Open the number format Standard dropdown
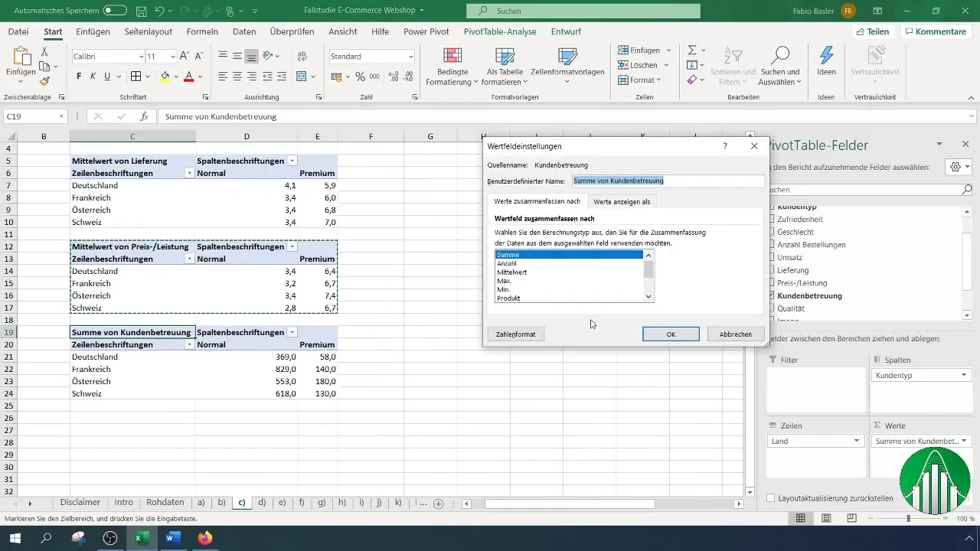The width and height of the screenshot is (980, 551). click(x=411, y=57)
